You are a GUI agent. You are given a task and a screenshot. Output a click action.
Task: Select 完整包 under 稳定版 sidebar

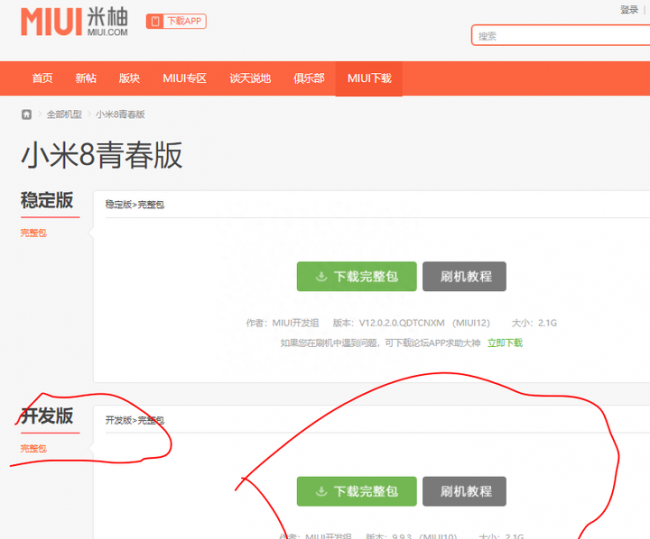point(34,233)
